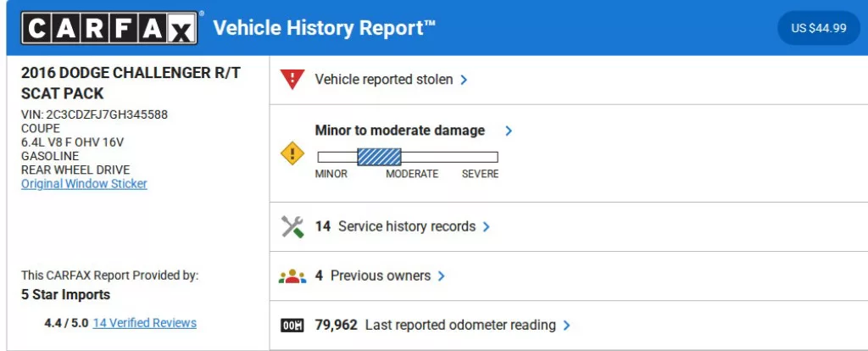Click the US $44.99 price button
Image resolution: width=868 pixels, height=351 pixels.
click(x=818, y=28)
